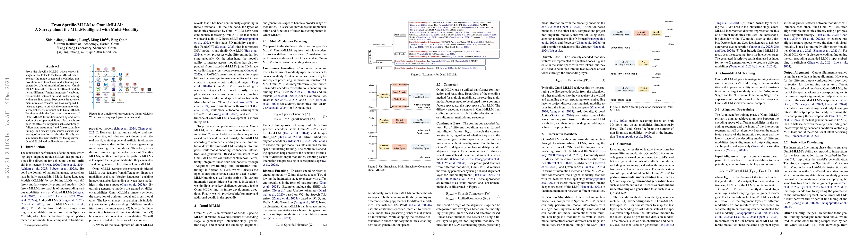
Task: Open the Figure 2 taxonomy diagram
Action: click(x=434, y=46)
